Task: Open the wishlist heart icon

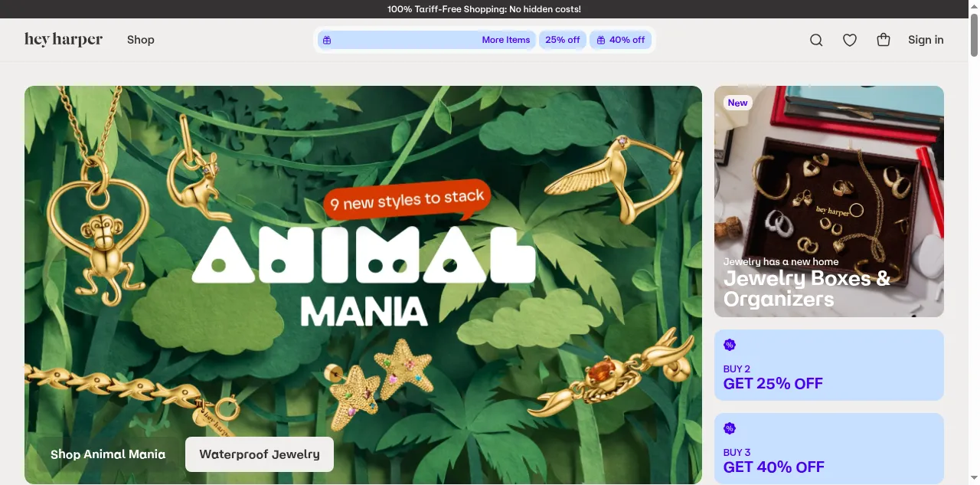Action: (850, 40)
